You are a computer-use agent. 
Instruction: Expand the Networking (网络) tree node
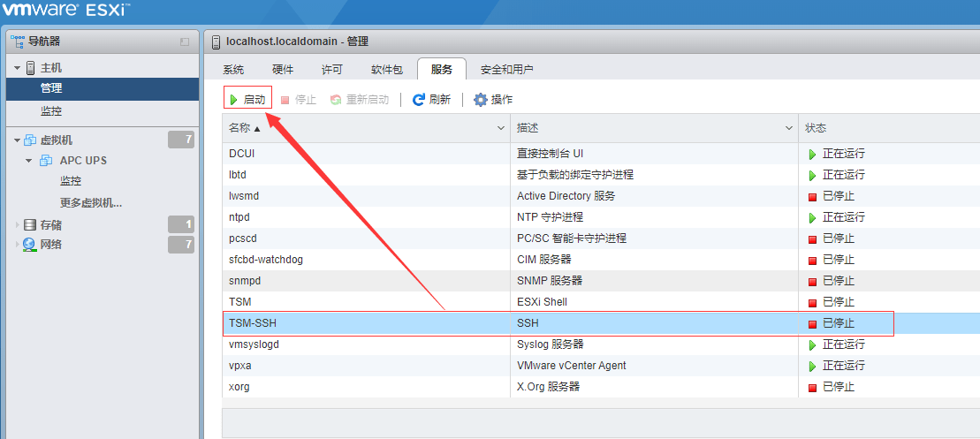coord(17,245)
